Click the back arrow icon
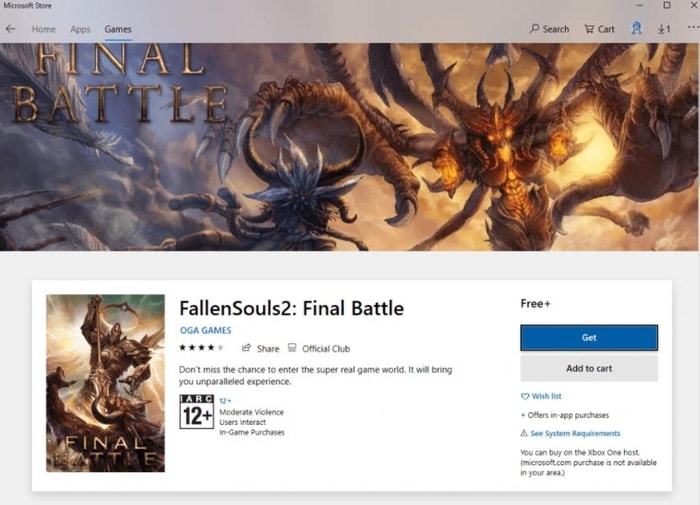The height and width of the screenshot is (505, 700). [10, 29]
